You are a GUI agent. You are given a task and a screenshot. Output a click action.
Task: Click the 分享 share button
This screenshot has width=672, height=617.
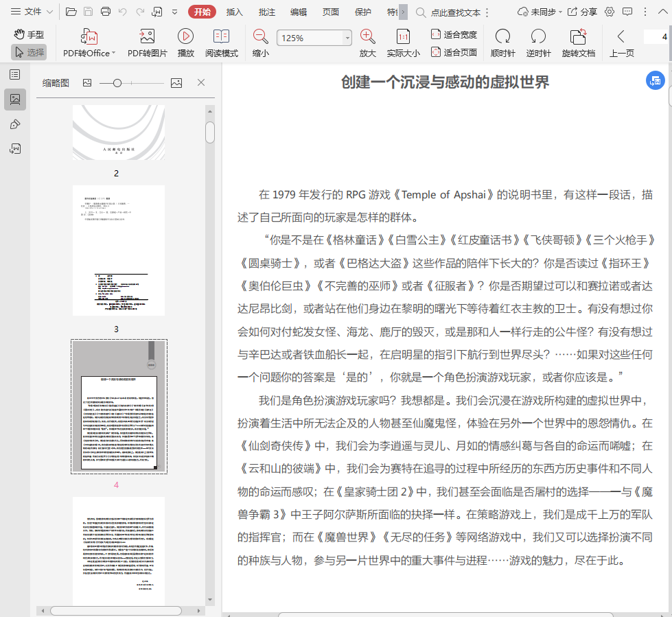(581, 12)
